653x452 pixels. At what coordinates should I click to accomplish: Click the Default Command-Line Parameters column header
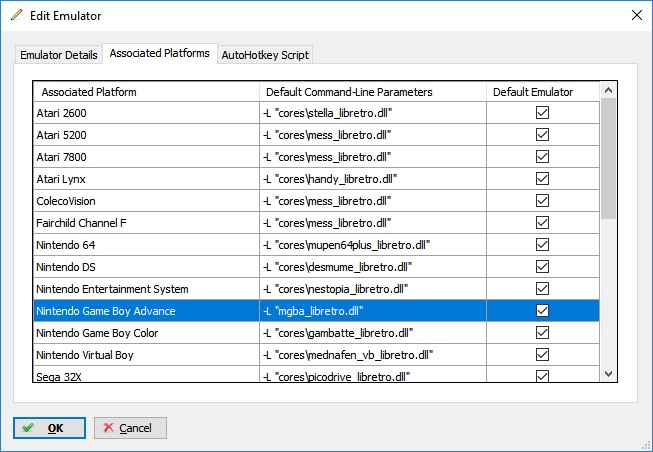pyautogui.click(x=373, y=92)
